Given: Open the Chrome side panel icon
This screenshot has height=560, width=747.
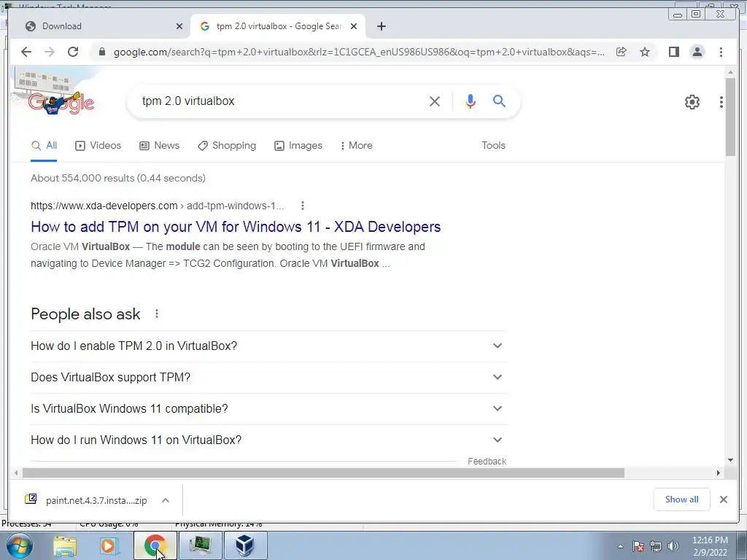Looking at the screenshot, I should coord(673,52).
